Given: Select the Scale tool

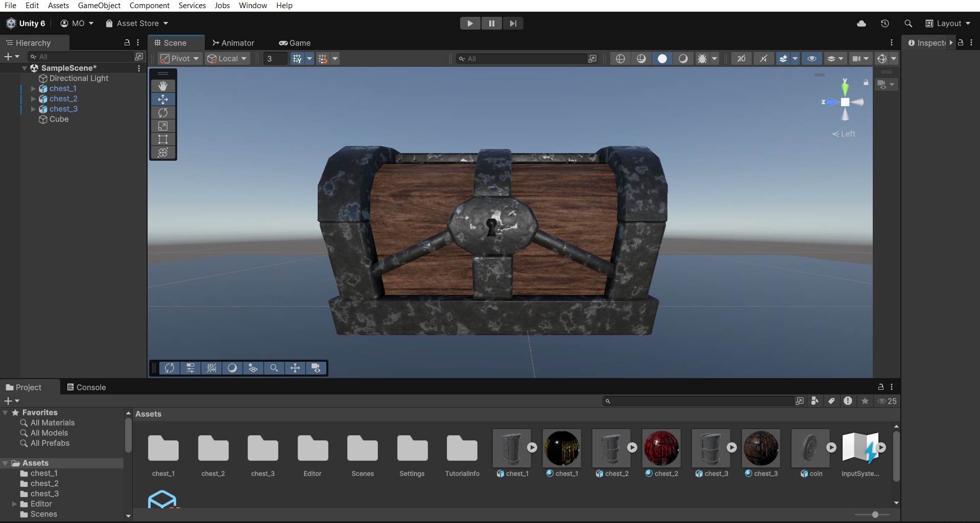Looking at the screenshot, I should click(163, 126).
